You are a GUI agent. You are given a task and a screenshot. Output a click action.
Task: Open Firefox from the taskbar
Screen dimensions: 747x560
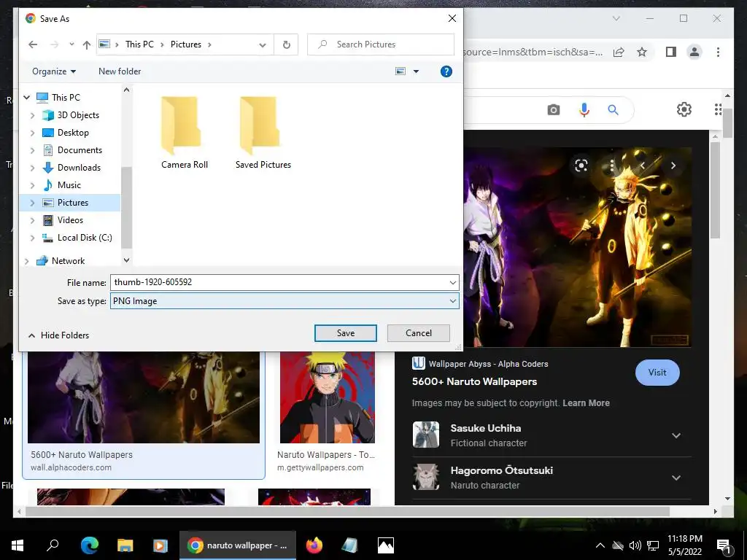[314, 545]
